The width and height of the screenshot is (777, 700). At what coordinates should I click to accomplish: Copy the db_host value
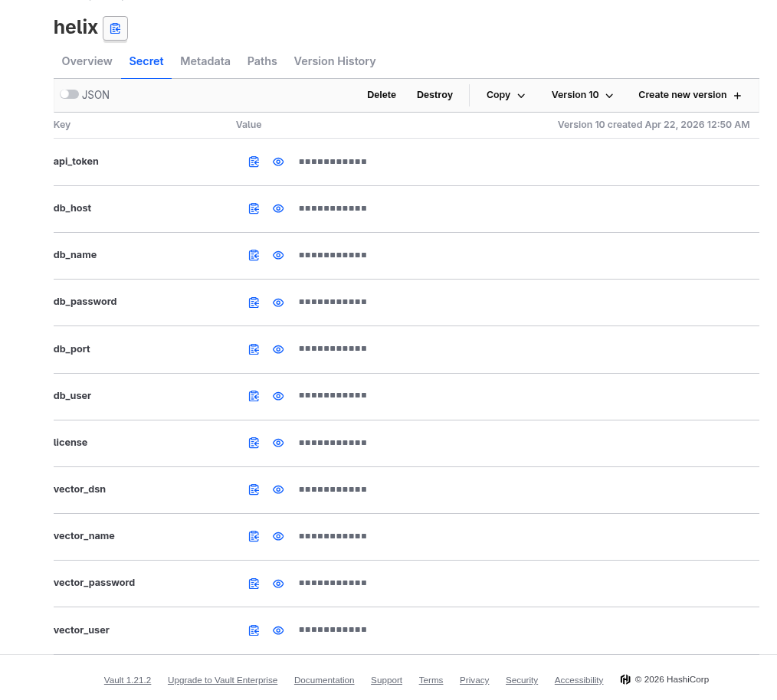(x=254, y=208)
